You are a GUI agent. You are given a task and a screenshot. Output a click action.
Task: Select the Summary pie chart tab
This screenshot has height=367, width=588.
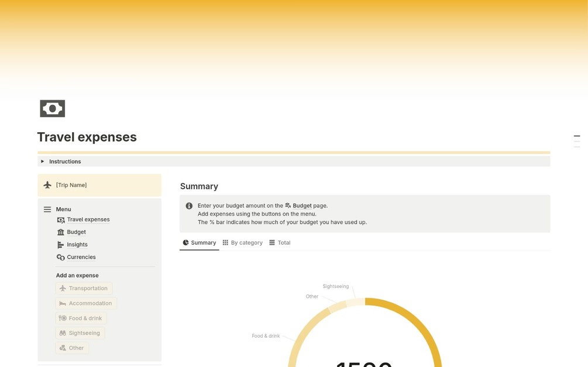click(199, 243)
